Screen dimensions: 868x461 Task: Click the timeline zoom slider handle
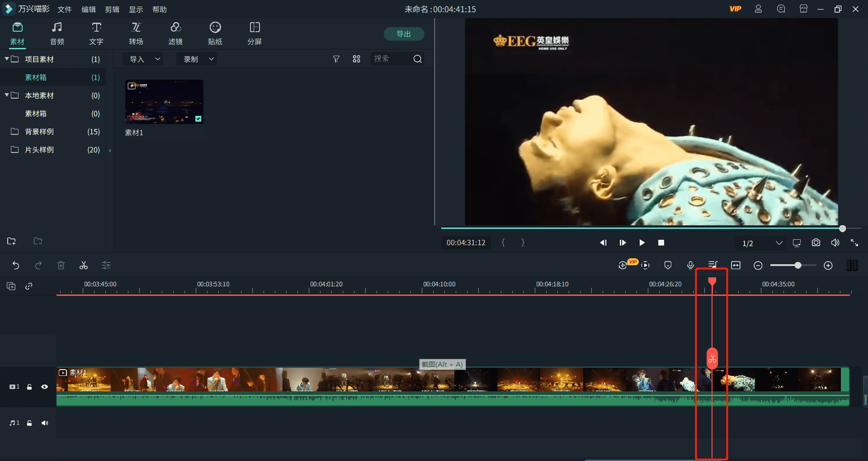(x=798, y=266)
